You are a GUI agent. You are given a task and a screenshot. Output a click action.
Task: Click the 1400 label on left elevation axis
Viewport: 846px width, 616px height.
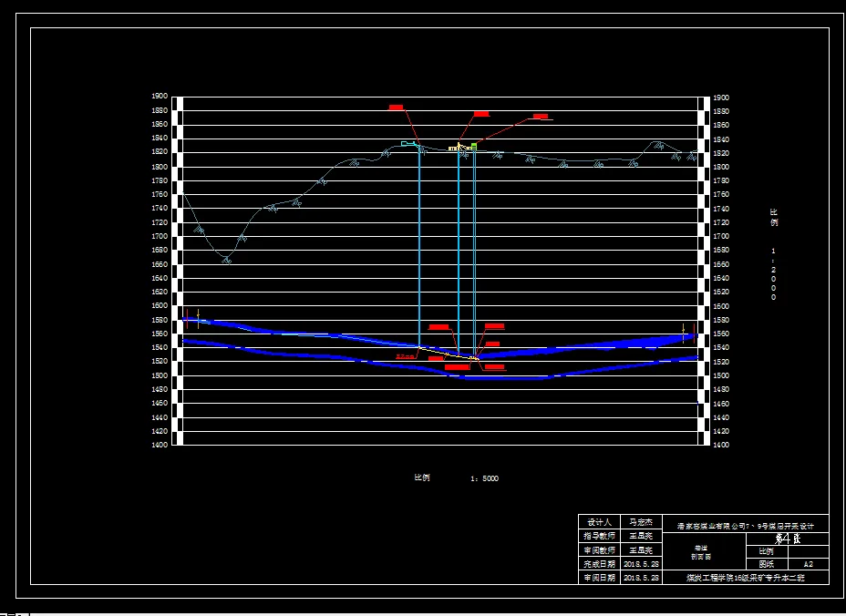(x=160, y=445)
